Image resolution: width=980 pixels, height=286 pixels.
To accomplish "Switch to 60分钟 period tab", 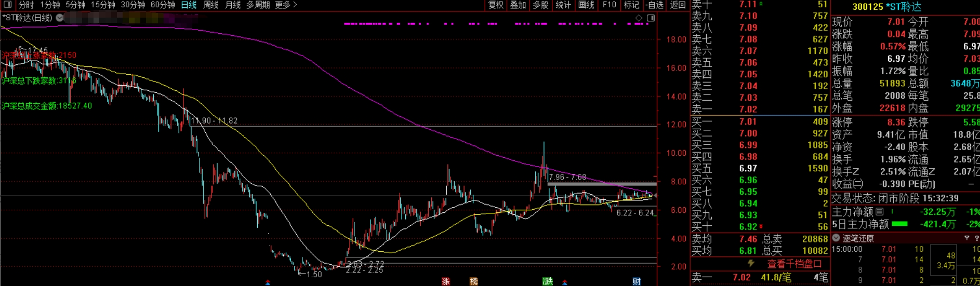I will pos(163,5).
